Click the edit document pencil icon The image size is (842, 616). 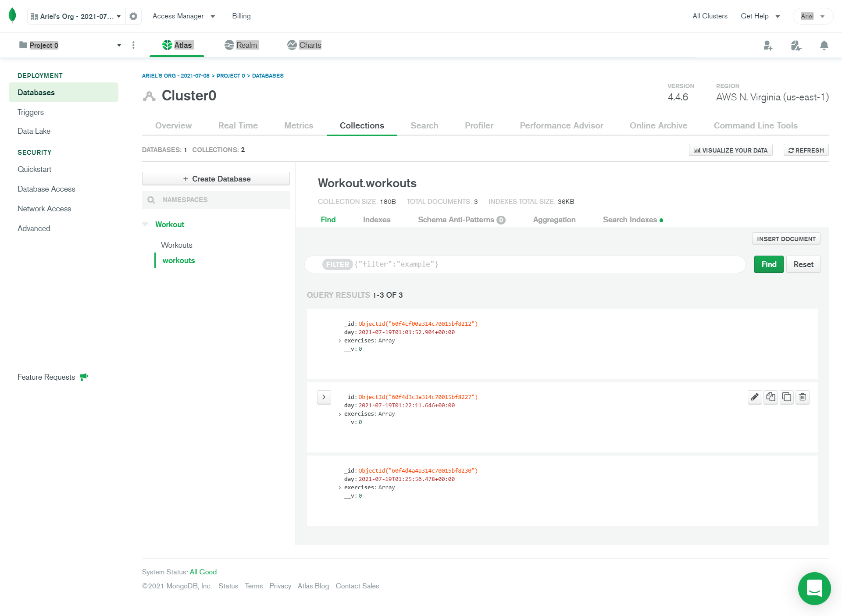tap(754, 397)
